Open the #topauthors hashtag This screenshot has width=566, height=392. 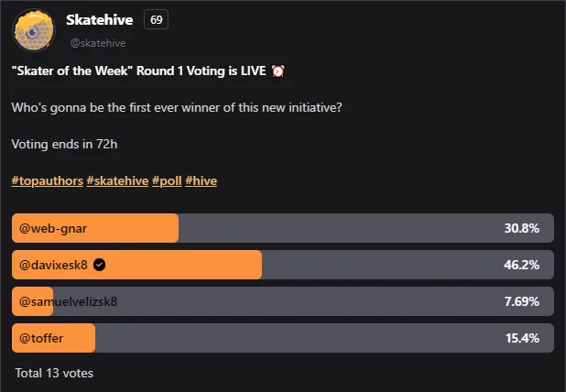coord(48,180)
